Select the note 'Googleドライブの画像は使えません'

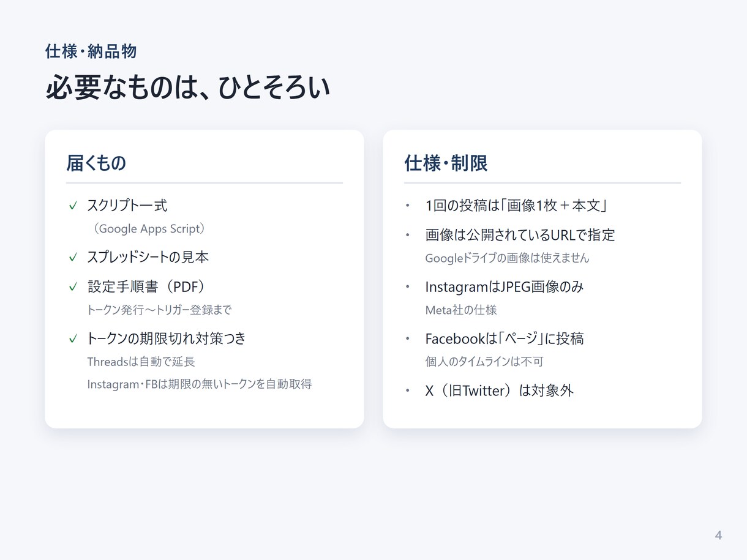click(x=507, y=258)
